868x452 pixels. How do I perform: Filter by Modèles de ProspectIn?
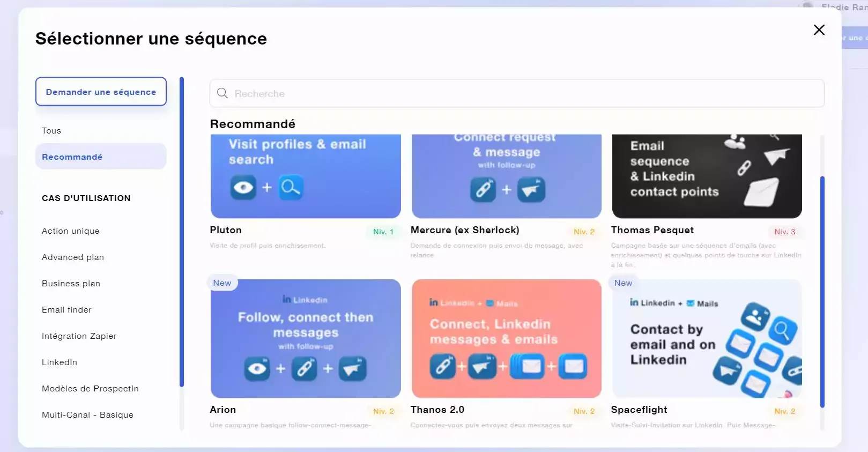(x=90, y=389)
